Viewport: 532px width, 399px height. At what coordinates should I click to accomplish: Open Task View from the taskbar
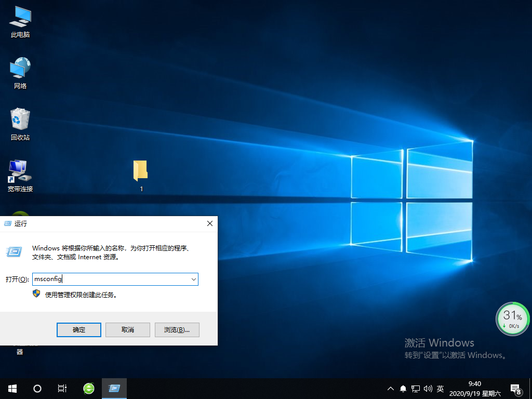click(62, 388)
